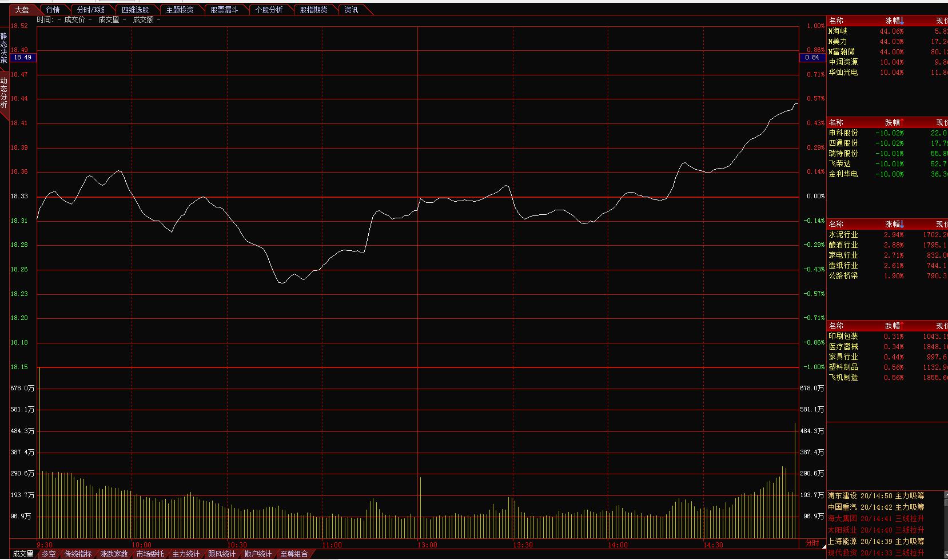Switch to the 多空 indicator tab
The width and height of the screenshot is (948, 560).
coord(49,554)
